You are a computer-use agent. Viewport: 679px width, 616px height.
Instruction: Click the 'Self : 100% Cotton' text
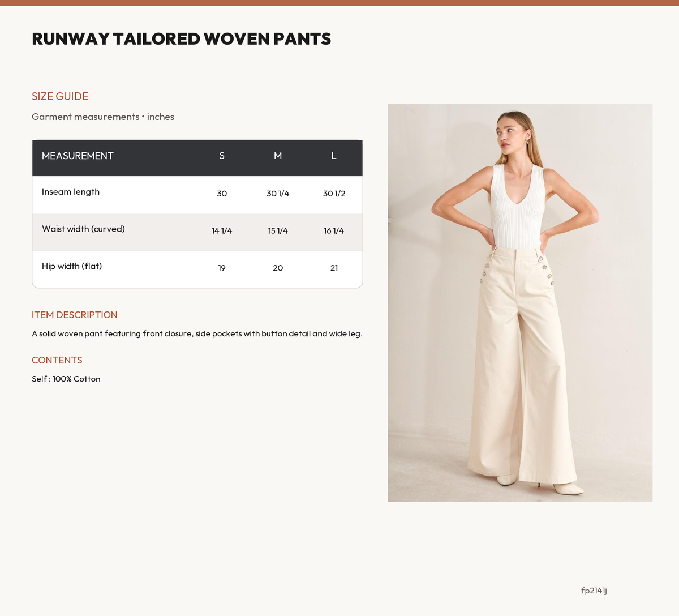tap(66, 379)
